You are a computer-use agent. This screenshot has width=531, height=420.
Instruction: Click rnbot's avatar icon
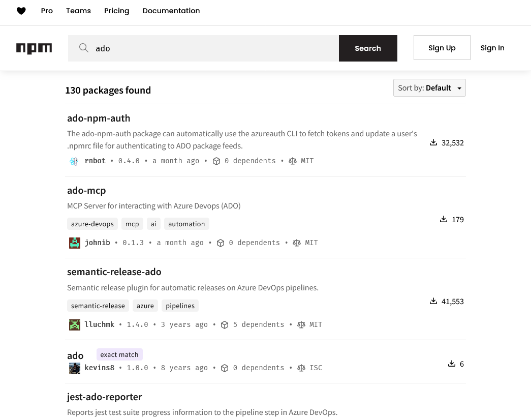(74, 161)
